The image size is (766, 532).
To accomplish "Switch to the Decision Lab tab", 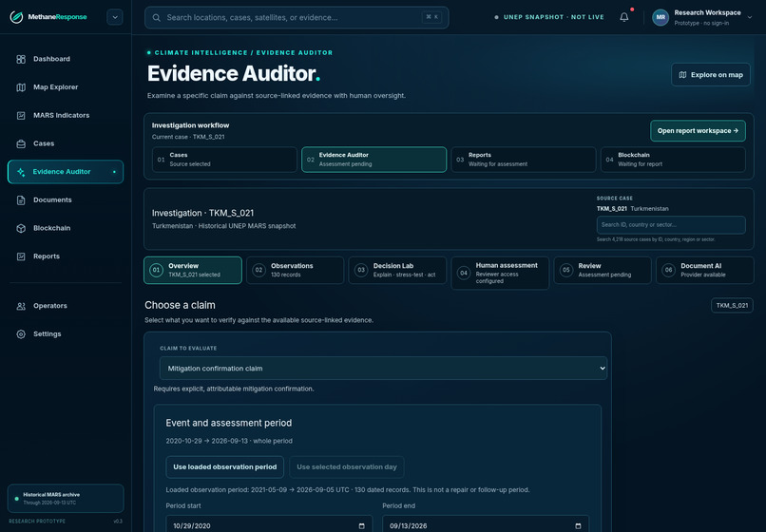I will point(397,270).
